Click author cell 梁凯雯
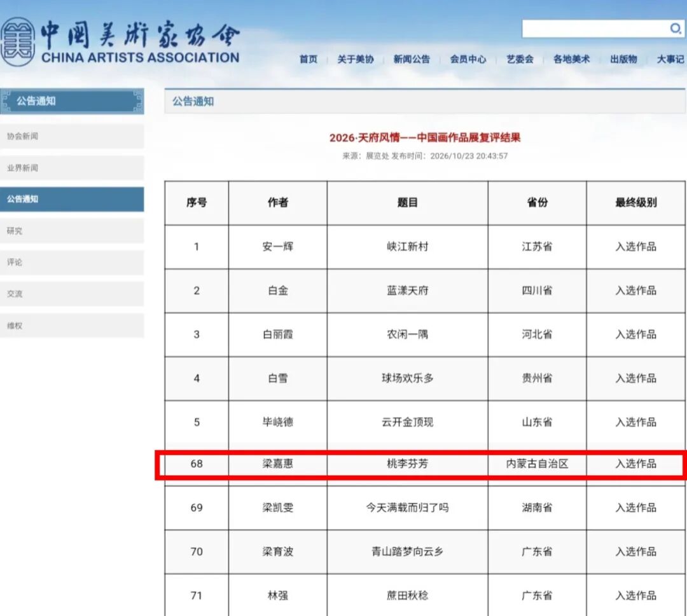This screenshot has width=687, height=616. click(278, 508)
